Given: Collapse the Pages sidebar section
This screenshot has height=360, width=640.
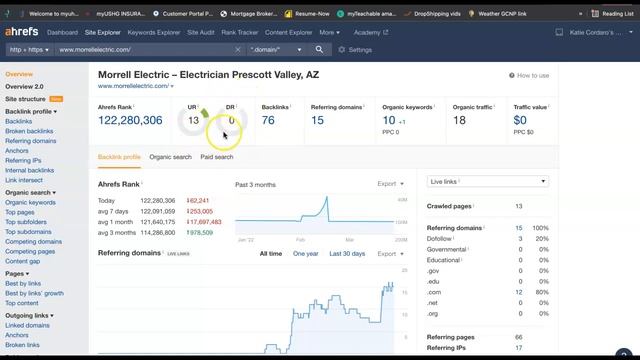Looking at the screenshot, I should (17, 273).
